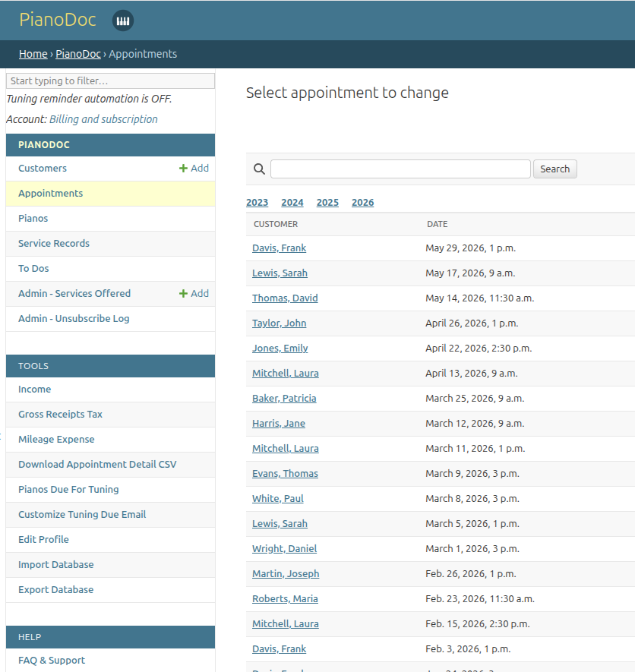635x672 pixels.
Task: Open Lewis, Sarah May 17 appointment
Action: coord(280,273)
